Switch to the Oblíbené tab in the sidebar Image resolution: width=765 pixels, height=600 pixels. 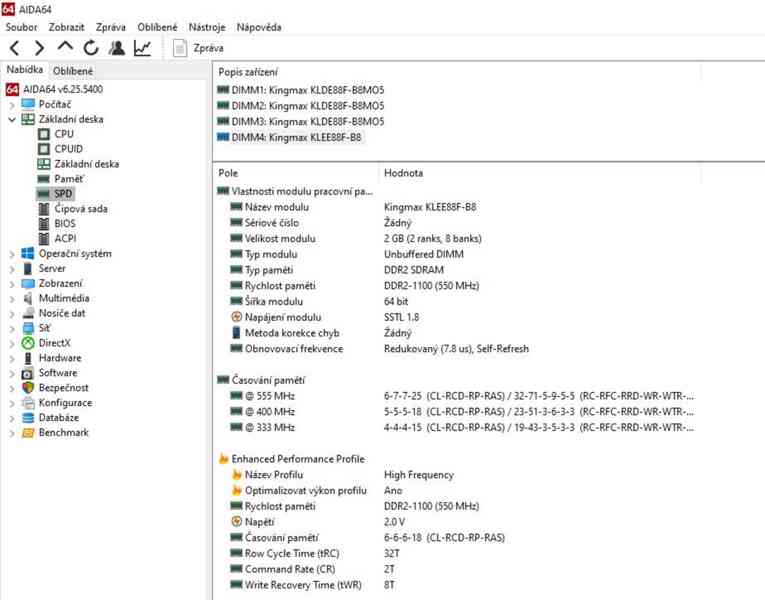click(x=73, y=71)
